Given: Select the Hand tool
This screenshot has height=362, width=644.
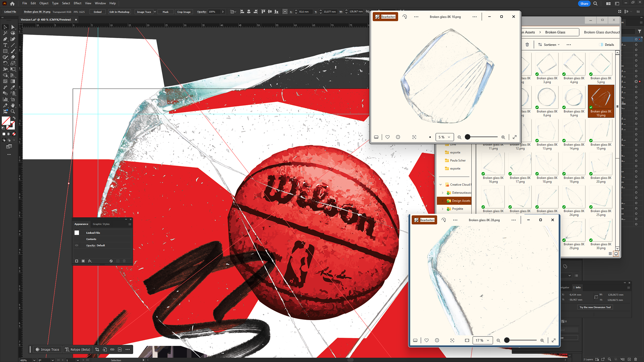Looking at the screenshot, I should [x=13, y=105].
